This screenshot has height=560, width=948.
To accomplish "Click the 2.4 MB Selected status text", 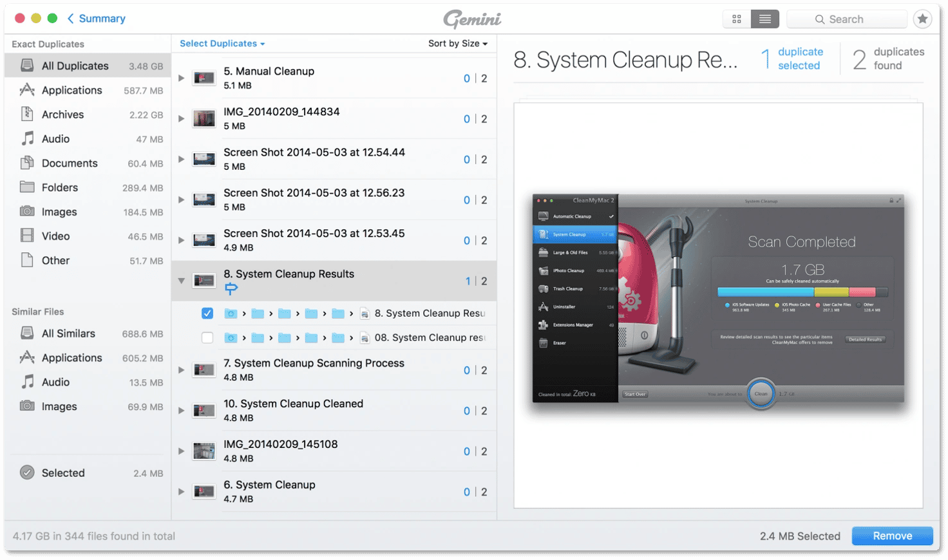I will 800,536.
